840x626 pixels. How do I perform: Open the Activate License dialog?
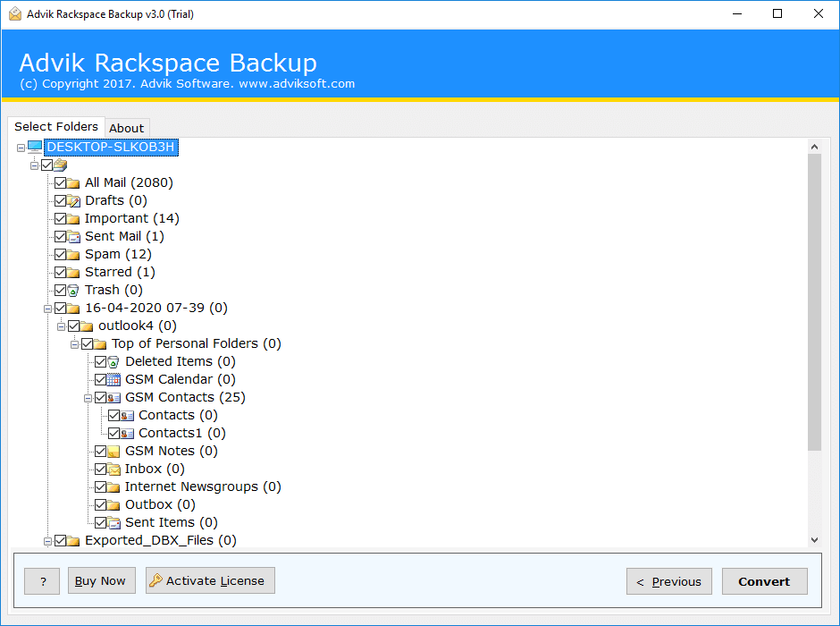tap(210, 580)
